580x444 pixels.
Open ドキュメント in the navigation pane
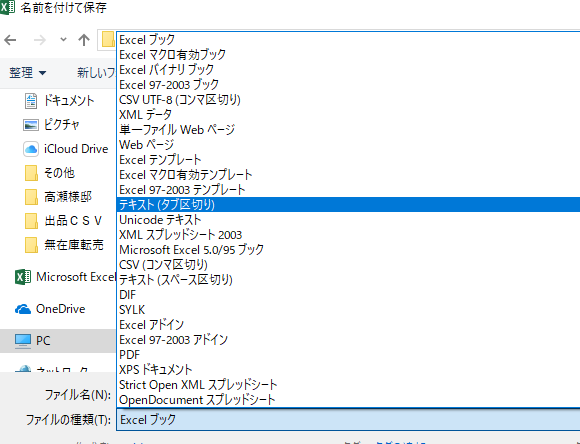point(69,101)
